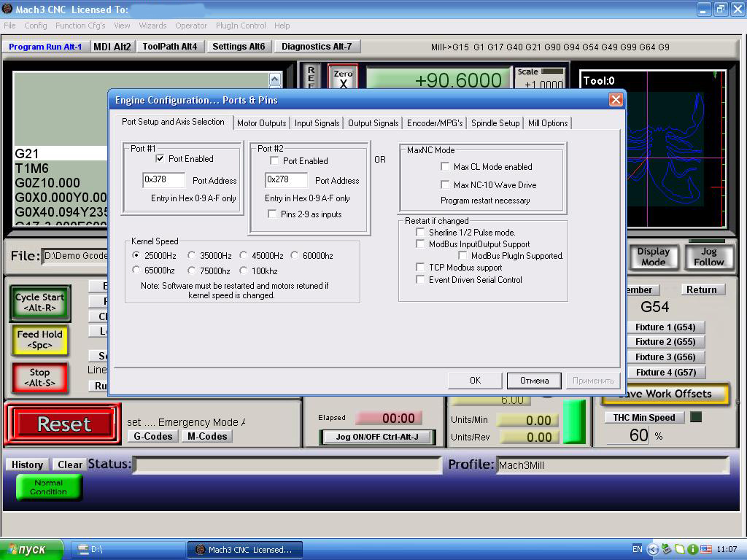Viewport: 747px width, 560px height.
Task: Click the flag icon in system tray
Action: [706, 549]
